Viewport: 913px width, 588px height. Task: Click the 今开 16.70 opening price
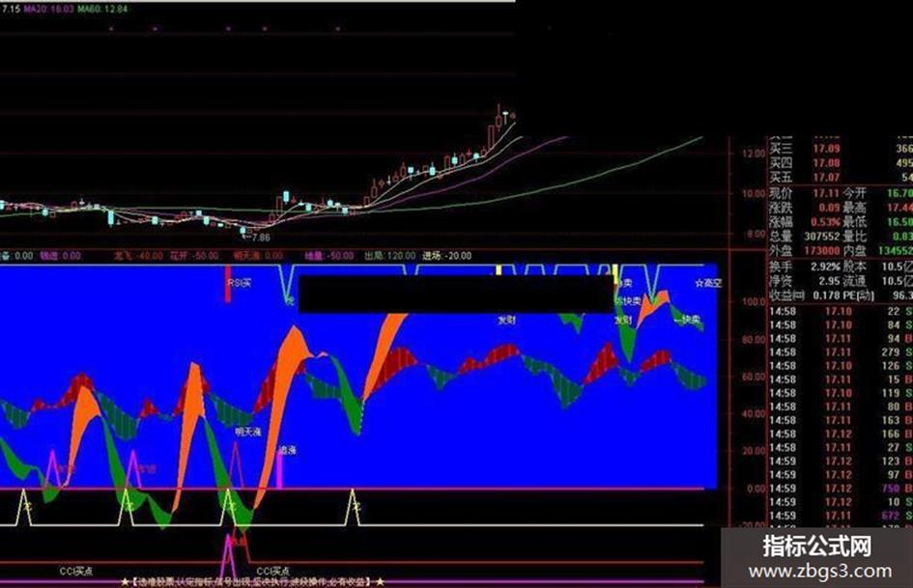point(877,193)
